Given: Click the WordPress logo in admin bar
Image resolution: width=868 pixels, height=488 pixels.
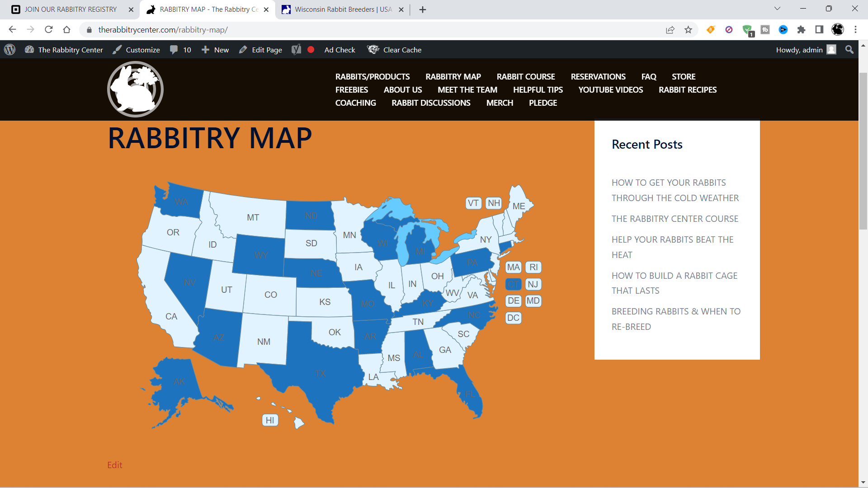Looking at the screenshot, I should pos(10,50).
